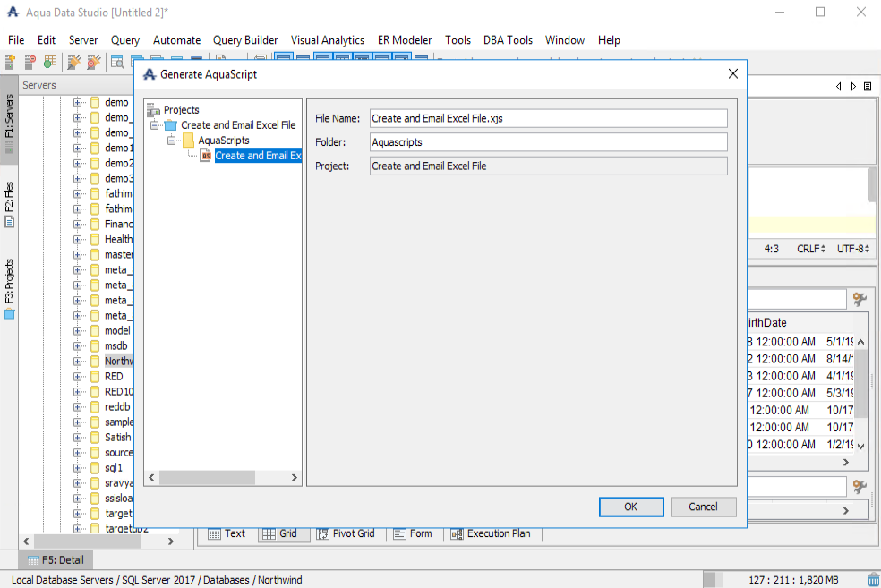The width and height of the screenshot is (881, 588).
Task: Click the Register Server toolbar icon
Action: pos(10,62)
